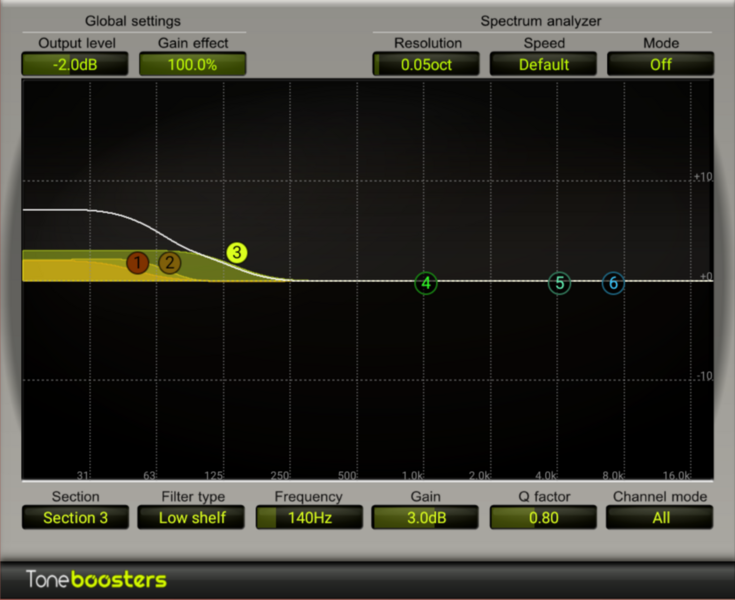Select EQ band node 2
This screenshot has width=735, height=600.
(170, 263)
